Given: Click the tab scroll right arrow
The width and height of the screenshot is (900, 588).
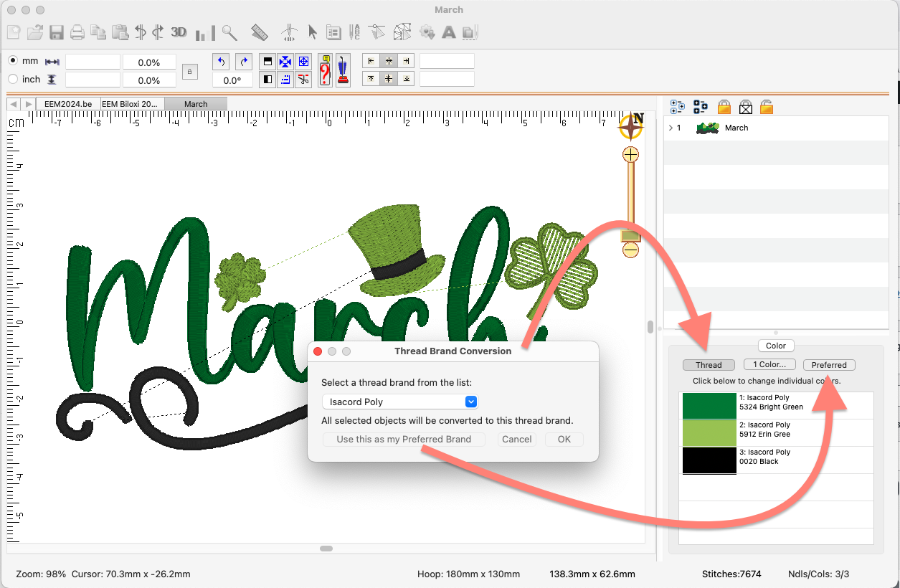Looking at the screenshot, I should coord(29,104).
